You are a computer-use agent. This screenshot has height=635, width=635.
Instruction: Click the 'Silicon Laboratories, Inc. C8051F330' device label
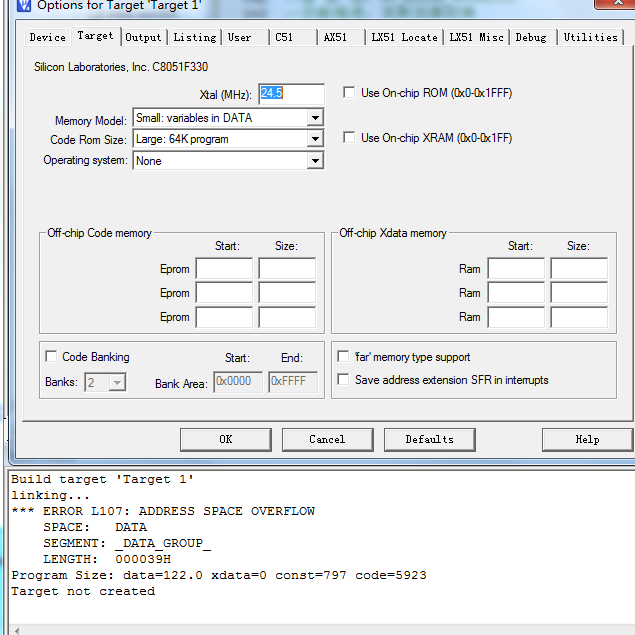click(121, 67)
